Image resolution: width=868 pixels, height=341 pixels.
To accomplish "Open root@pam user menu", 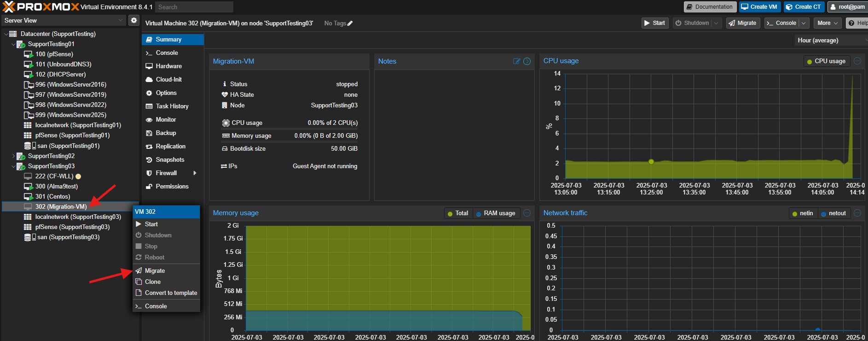I will pos(847,7).
